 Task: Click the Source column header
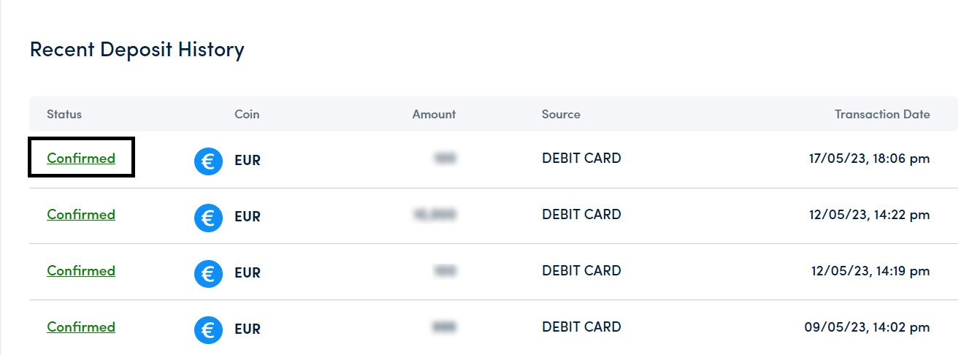tap(561, 114)
